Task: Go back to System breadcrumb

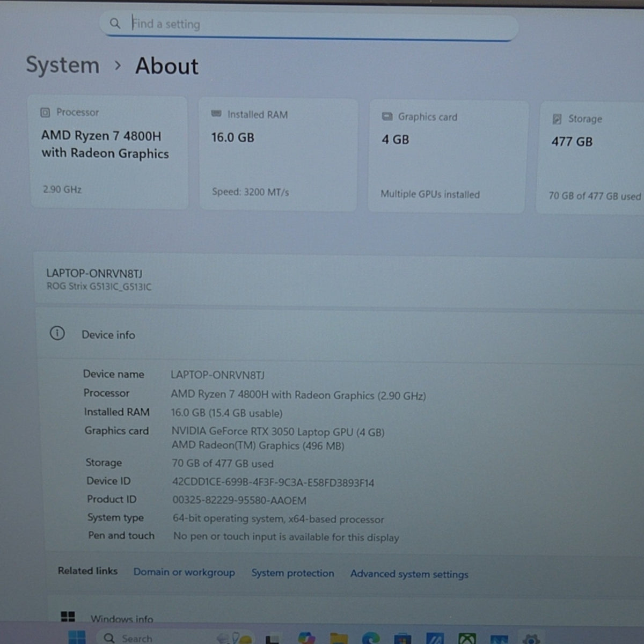Action: pos(63,65)
